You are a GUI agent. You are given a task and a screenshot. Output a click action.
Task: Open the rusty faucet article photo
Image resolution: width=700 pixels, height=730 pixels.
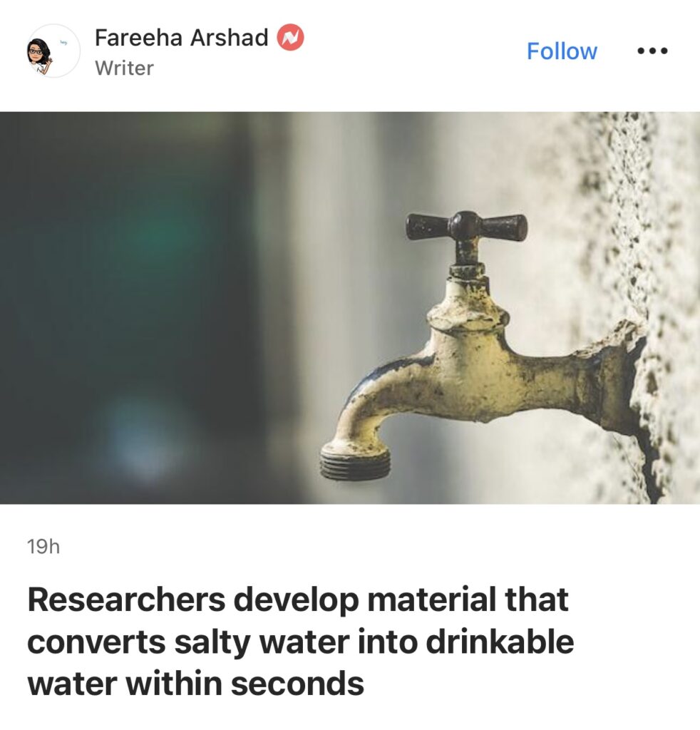[x=350, y=308]
